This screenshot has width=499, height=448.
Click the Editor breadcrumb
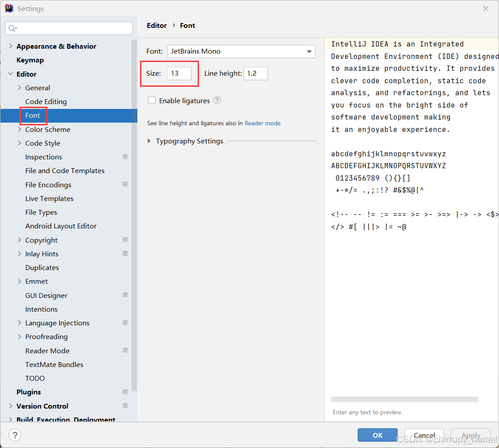tap(156, 25)
